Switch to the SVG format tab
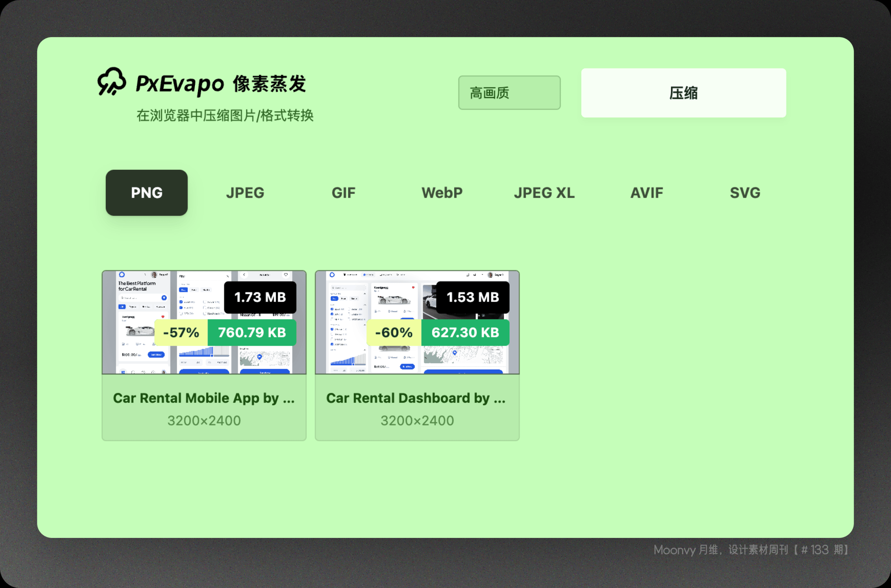Viewport: 891px width, 588px height. click(745, 193)
